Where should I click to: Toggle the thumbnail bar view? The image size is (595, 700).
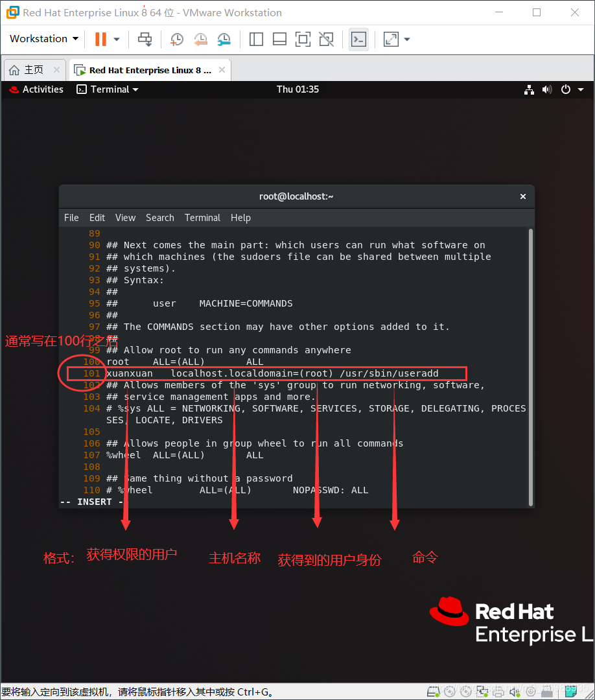279,40
